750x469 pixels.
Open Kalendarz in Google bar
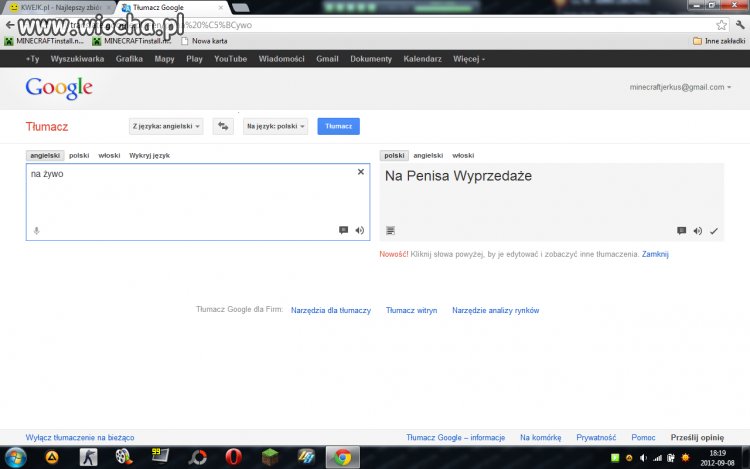point(422,59)
